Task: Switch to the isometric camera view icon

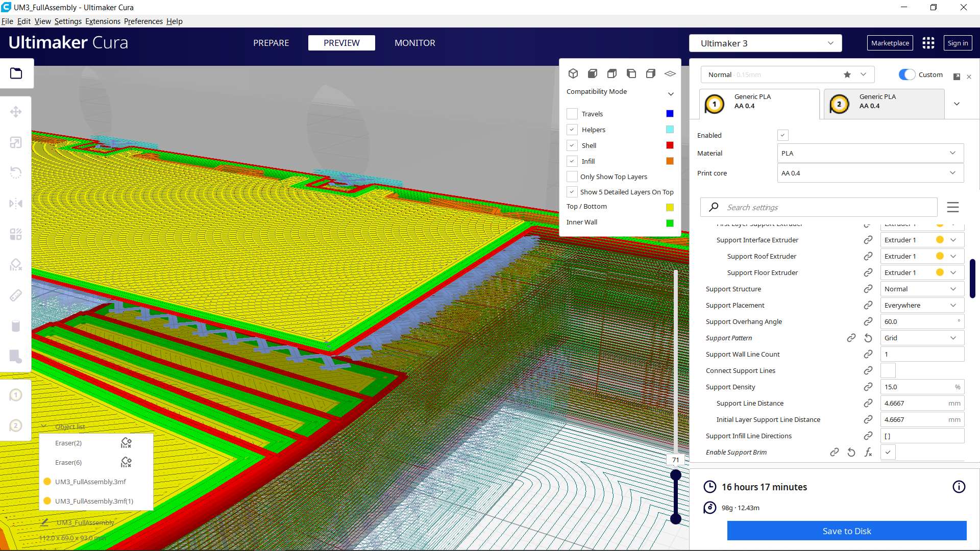Action: coord(573,73)
